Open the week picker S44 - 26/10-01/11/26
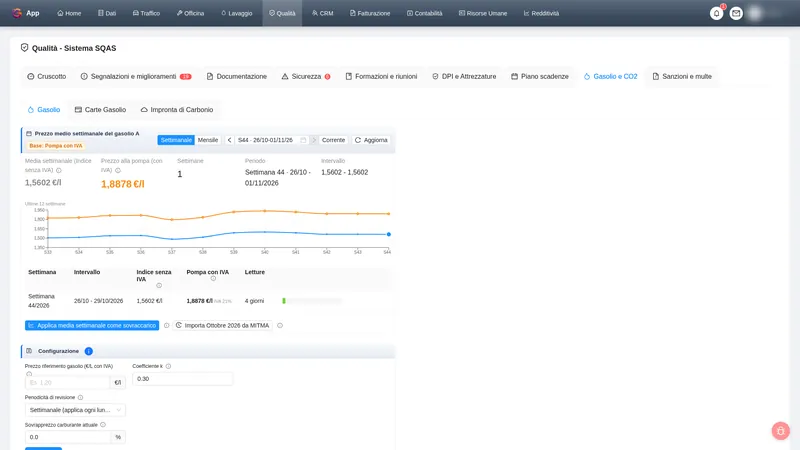 coord(271,140)
